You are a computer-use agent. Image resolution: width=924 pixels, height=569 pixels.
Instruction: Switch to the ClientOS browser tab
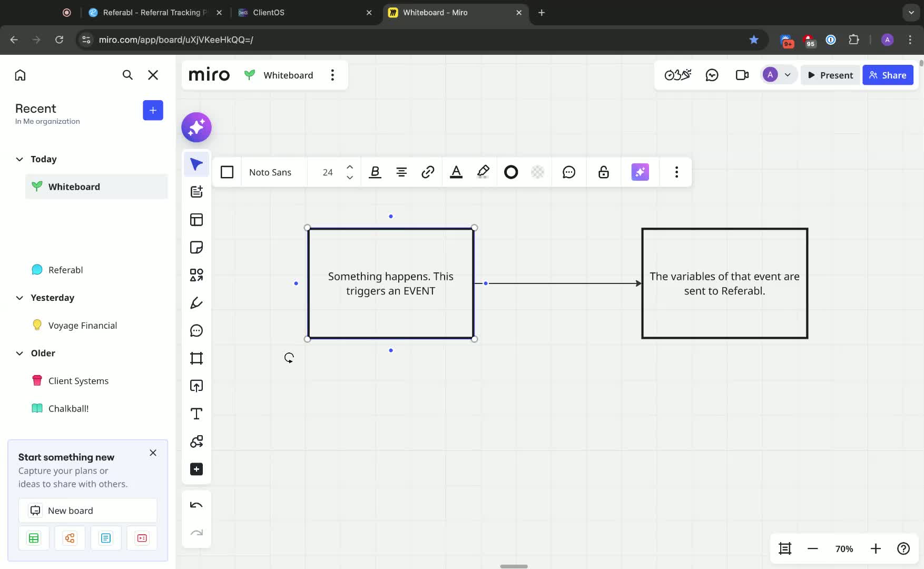269,13
